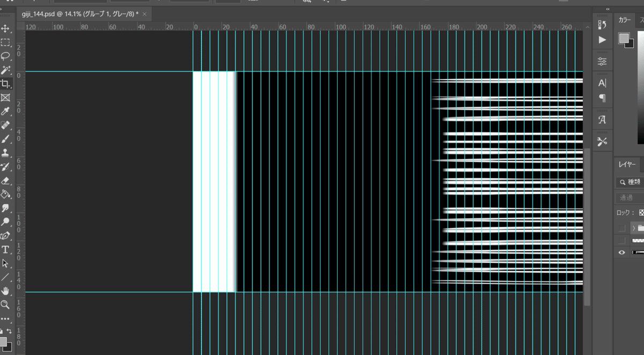
Task: Select the Dodge tool
Action: coord(5,222)
